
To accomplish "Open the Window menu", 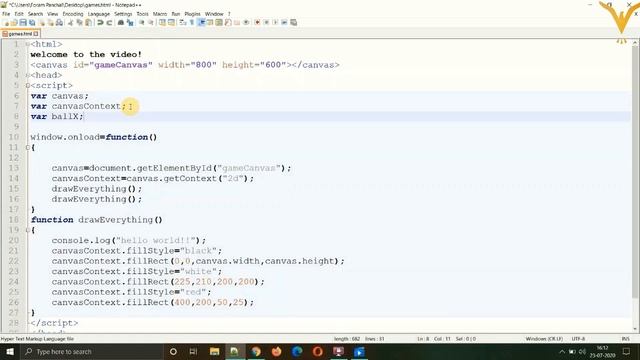I will 214,14.
